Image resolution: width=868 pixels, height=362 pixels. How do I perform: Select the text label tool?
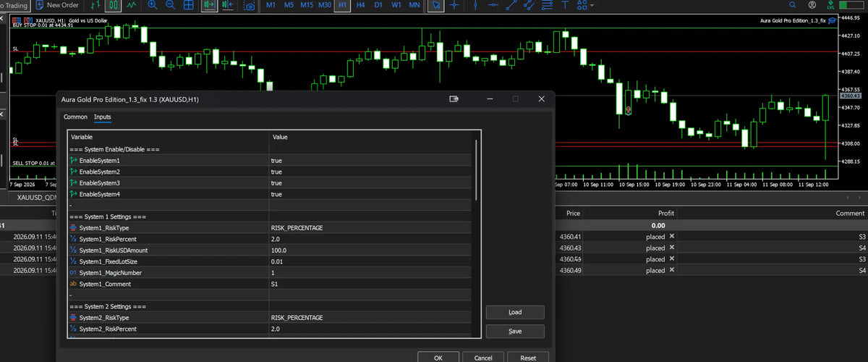pyautogui.click(x=565, y=5)
